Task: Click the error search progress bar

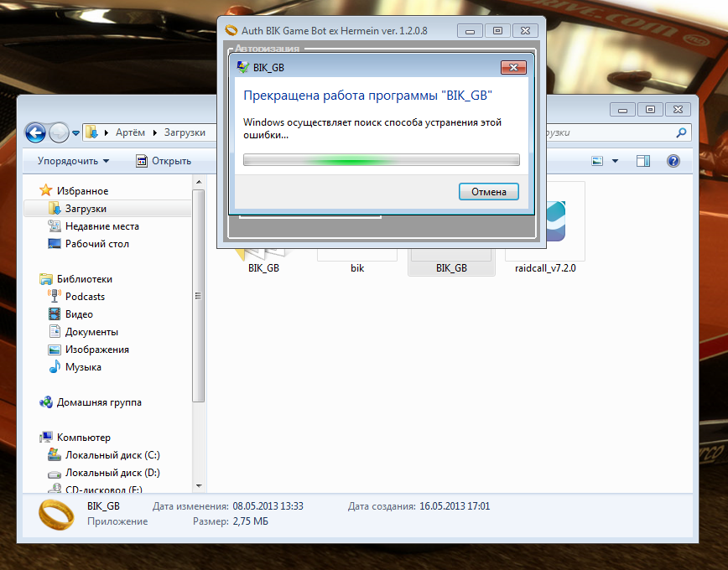Action: pos(381,160)
